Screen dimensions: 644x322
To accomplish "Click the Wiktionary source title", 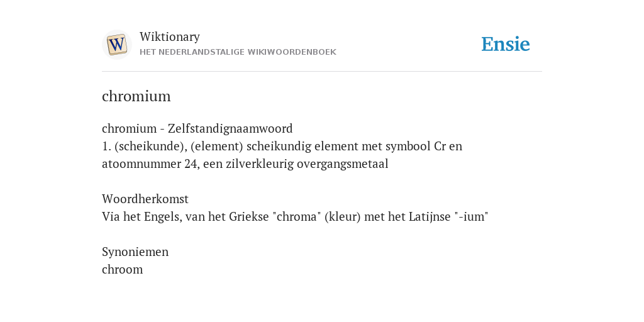I will 170,36.
